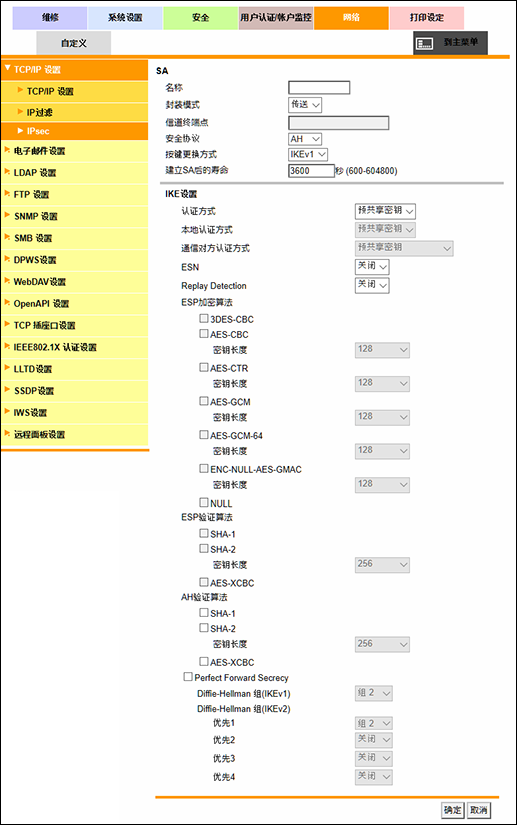Open 远程面板设置 in sidebar
This screenshot has height=825, width=517.
pyautogui.click(x=75, y=435)
